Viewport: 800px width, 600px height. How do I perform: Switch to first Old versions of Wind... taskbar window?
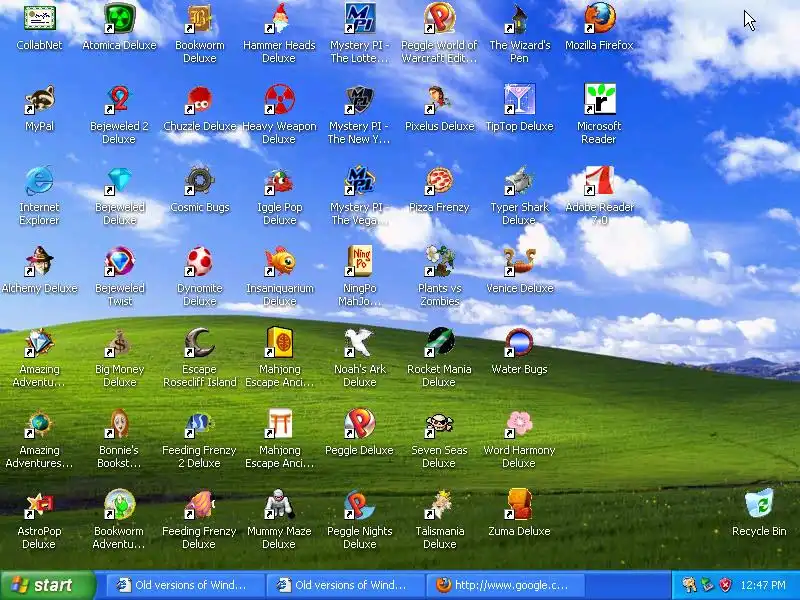click(x=185, y=585)
